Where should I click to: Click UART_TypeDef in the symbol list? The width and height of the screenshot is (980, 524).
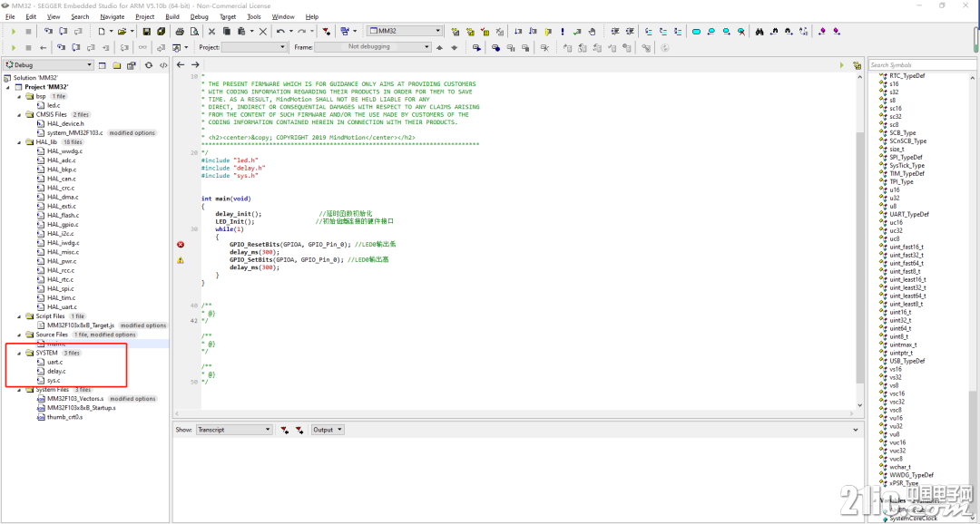coord(908,214)
